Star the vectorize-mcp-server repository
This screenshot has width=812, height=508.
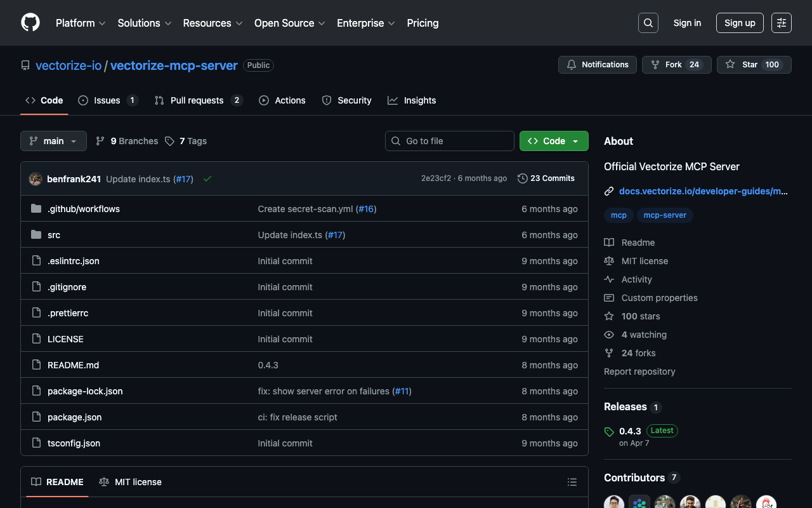click(754, 65)
